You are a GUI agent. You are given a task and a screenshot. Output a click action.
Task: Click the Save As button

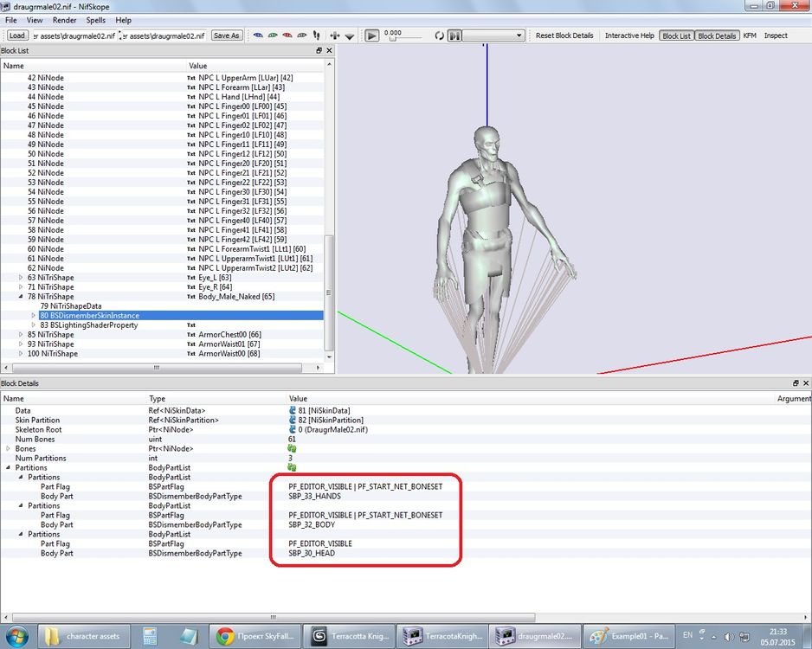(x=226, y=35)
